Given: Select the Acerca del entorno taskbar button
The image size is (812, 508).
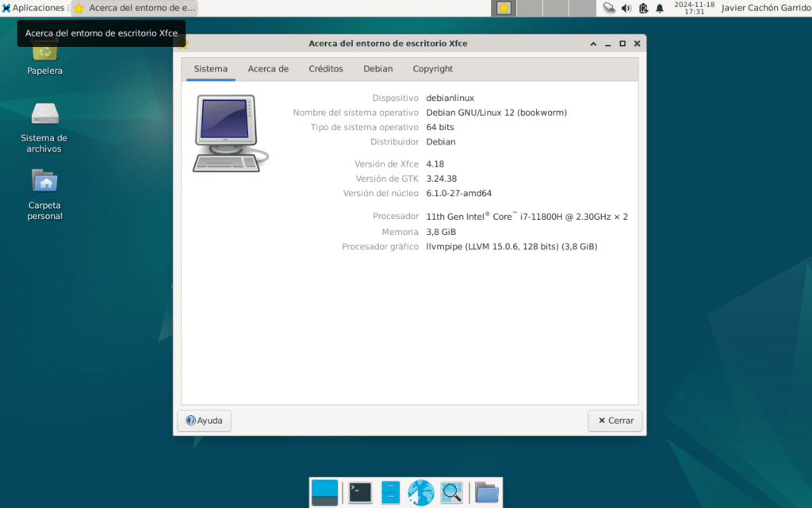Looking at the screenshot, I should point(135,8).
